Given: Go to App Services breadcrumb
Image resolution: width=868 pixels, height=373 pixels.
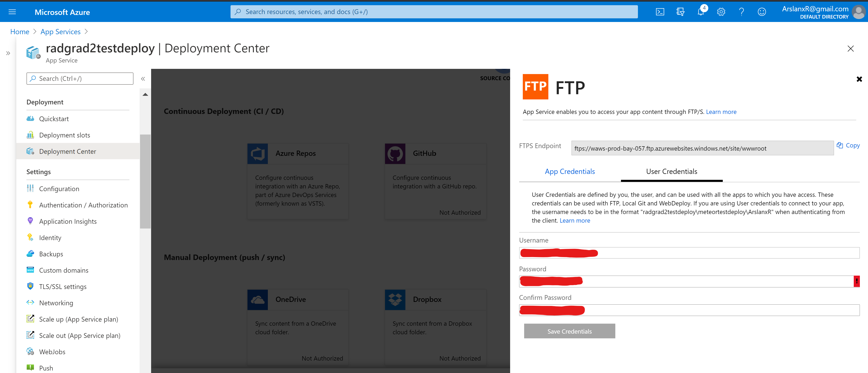Looking at the screenshot, I should tap(60, 32).
